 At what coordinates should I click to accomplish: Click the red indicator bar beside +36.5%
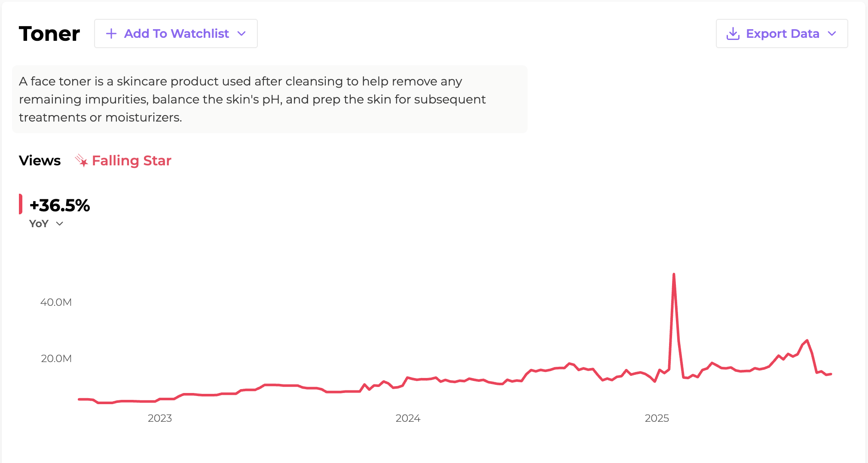point(21,204)
